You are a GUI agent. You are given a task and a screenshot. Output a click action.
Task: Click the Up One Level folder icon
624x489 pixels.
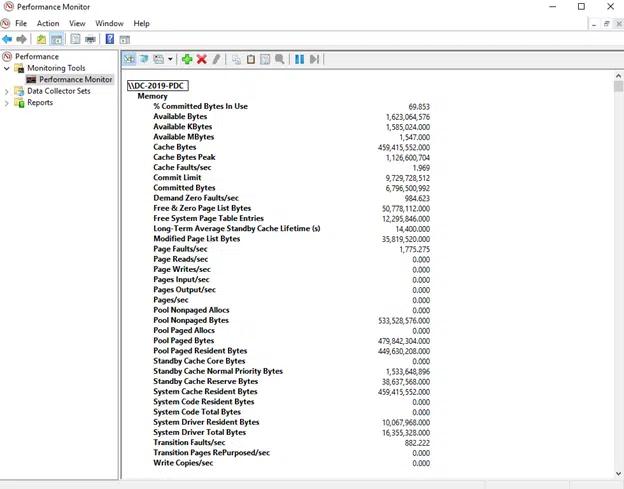coord(41,39)
